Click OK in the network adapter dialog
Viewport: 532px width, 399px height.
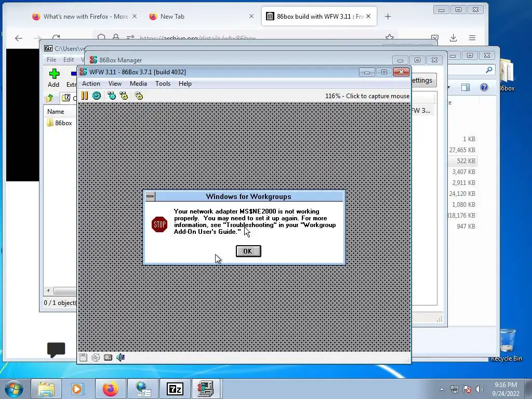(x=248, y=251)
